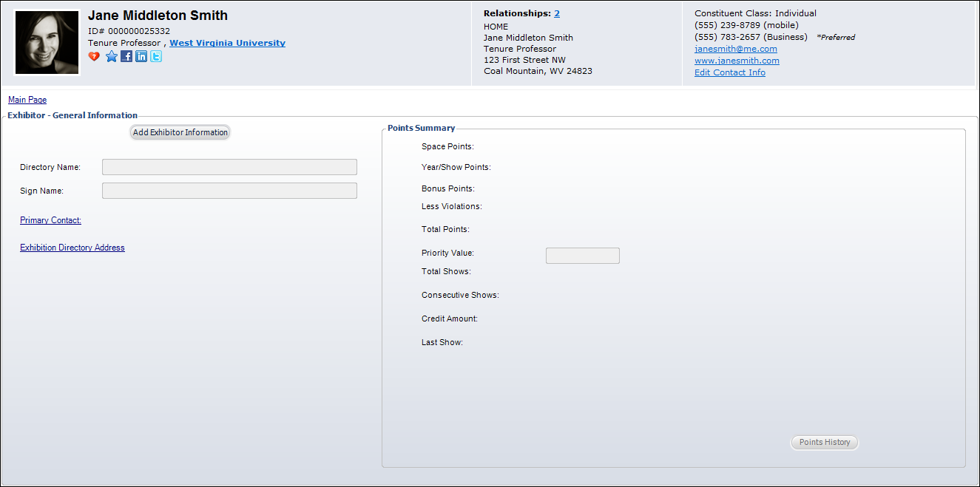Click the Total Shows label

446,271
